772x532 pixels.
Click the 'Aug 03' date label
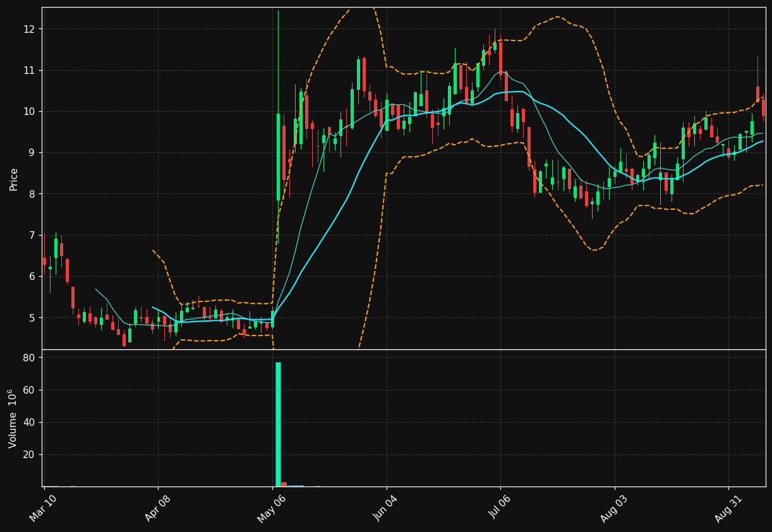tap(613, 509)
